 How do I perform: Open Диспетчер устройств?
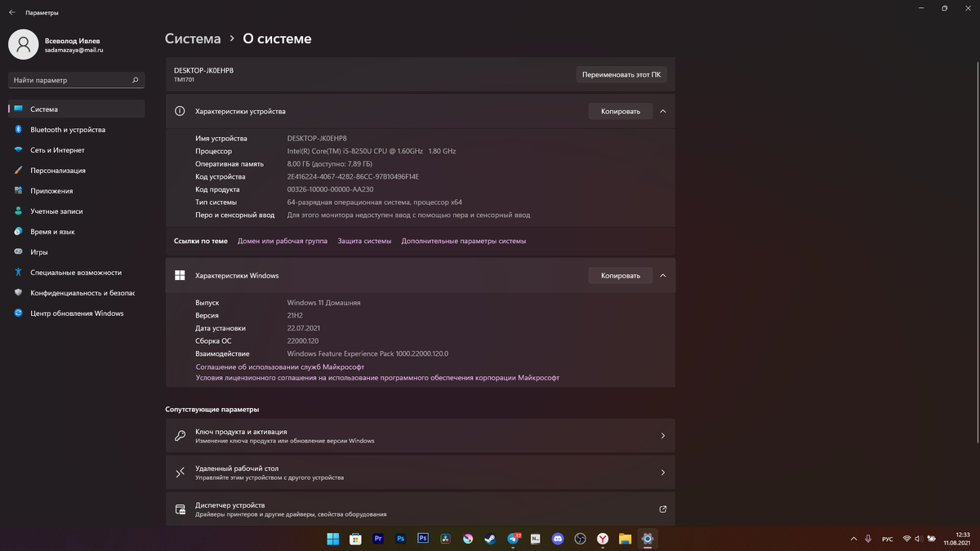[x=420, y=509]
